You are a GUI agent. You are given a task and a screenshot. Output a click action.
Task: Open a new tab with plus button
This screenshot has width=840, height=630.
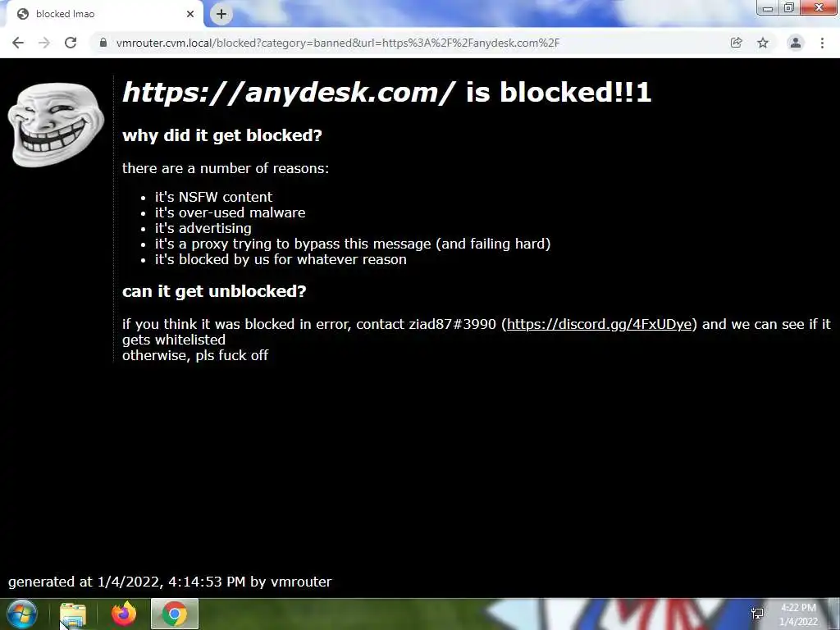pyautogui.click(x=221, y=14)
